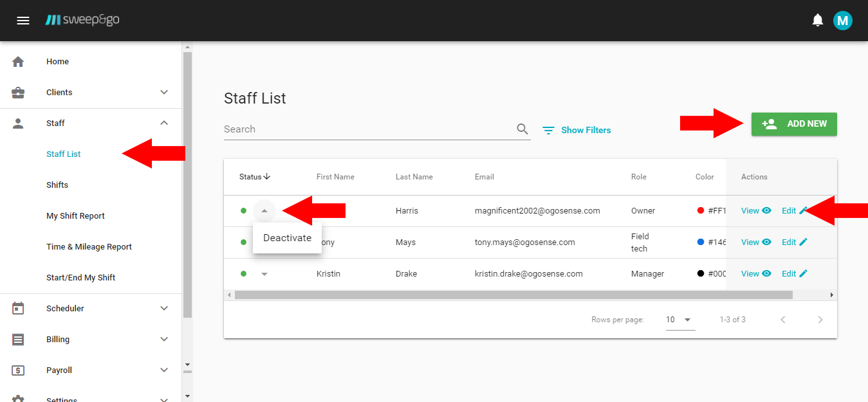Click the Show Filters toggle
868x402 pixels.
click(577, 130)
